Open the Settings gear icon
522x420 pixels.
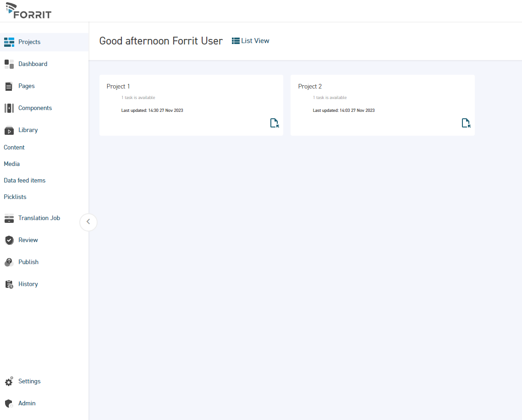[x=9, y=381]
